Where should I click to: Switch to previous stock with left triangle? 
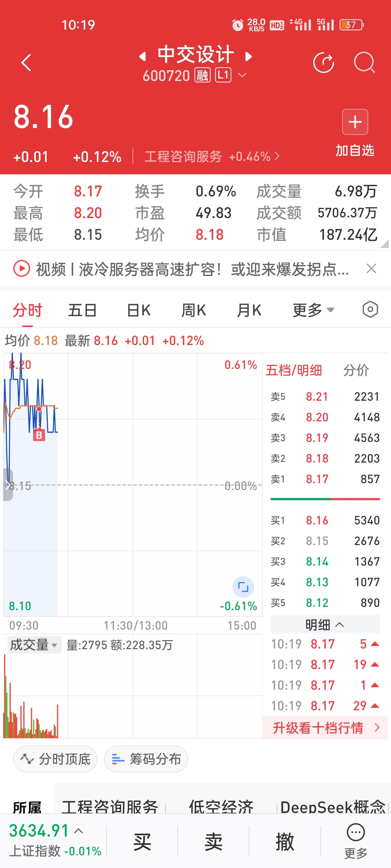(x=143, y=56)
